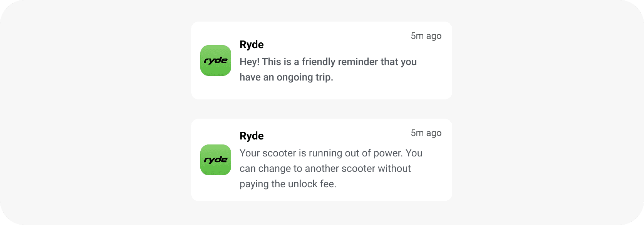Click the Ryde app icon on first notification

215,60
